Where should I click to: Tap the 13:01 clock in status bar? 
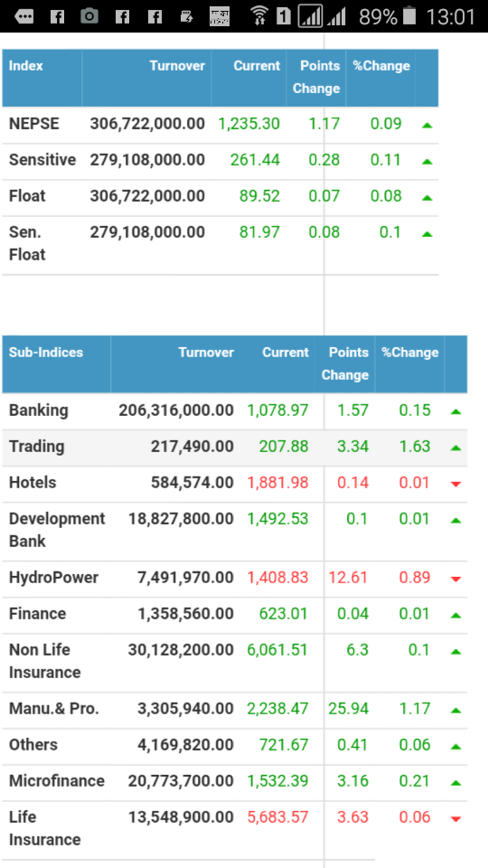450,16
